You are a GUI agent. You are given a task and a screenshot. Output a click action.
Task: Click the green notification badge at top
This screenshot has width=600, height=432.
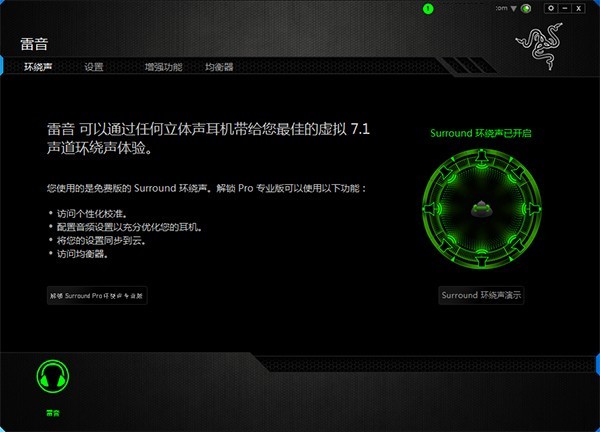428,8
